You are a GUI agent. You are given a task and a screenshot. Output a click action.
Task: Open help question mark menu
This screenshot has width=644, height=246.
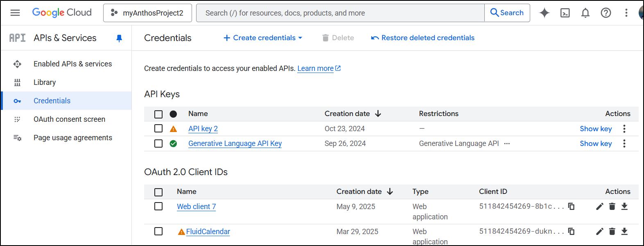click(606, 13)
